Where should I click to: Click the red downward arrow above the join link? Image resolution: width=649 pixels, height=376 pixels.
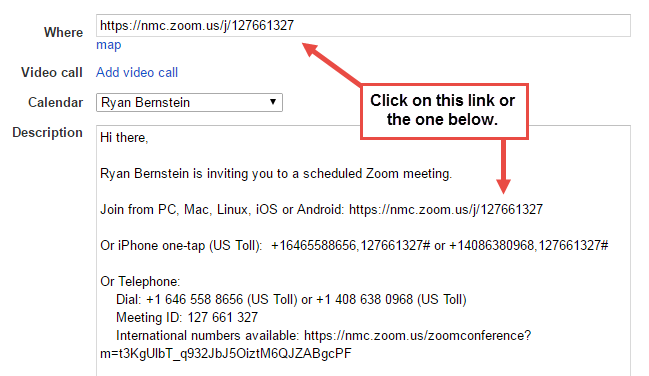pos(503,166)
